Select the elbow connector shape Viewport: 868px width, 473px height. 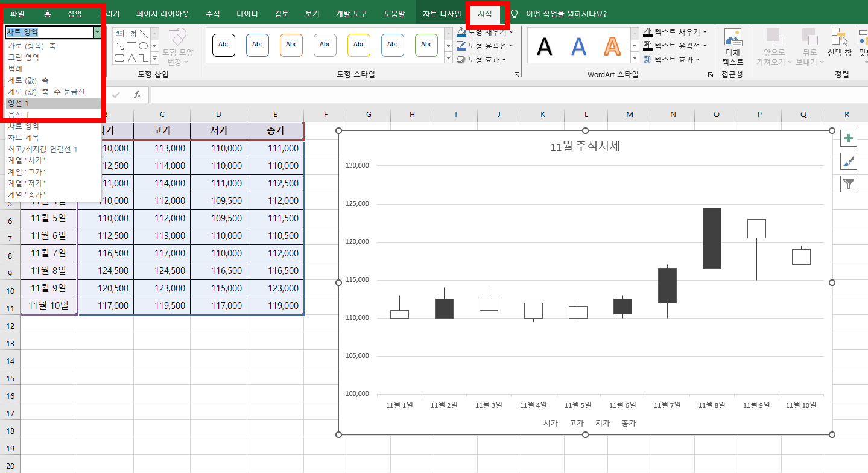tap(143, 58)
